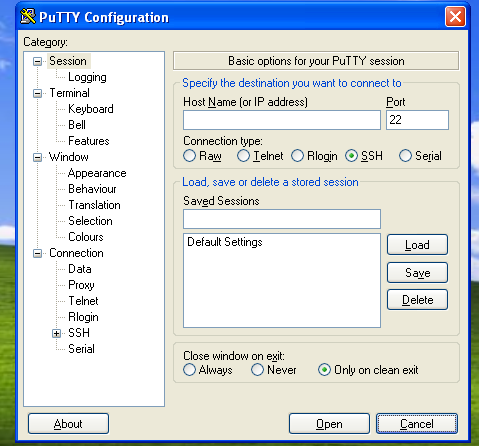Click the PuTTY icon in title bar

point(28,16)
